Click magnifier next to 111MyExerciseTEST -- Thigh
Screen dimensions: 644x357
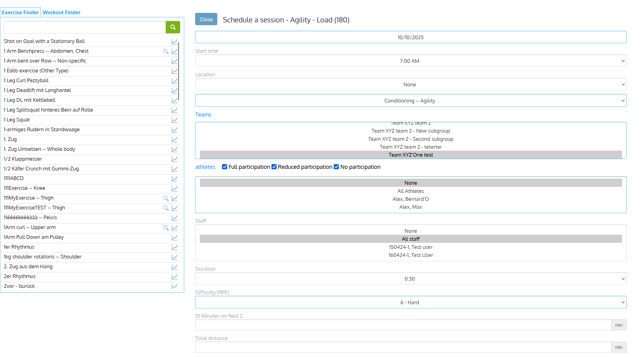pos(165,208)
